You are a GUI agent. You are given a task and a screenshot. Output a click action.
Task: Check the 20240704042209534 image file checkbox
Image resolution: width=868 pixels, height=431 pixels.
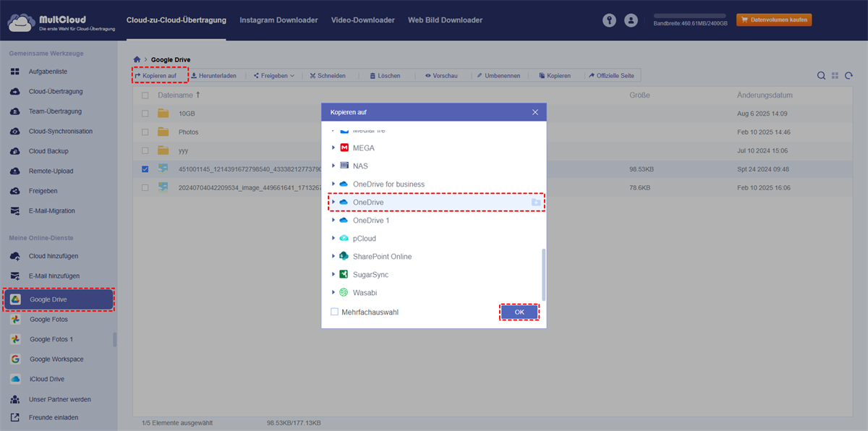tap(145, 187)
